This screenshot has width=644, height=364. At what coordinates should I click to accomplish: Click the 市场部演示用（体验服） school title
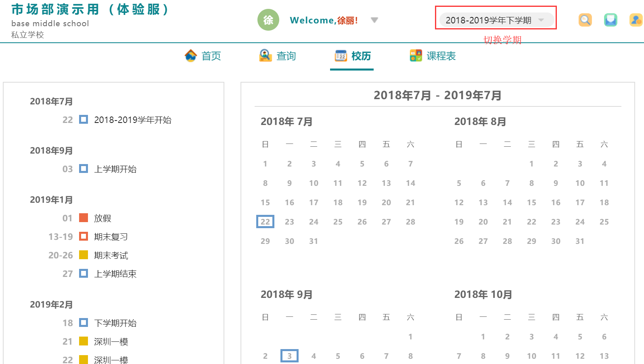[90, 9]
